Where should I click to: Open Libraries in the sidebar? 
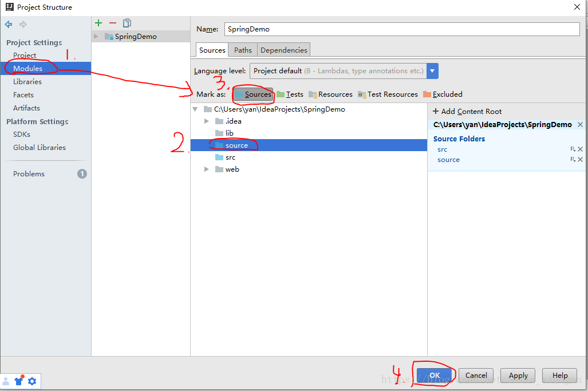click(x=27, y=81)
